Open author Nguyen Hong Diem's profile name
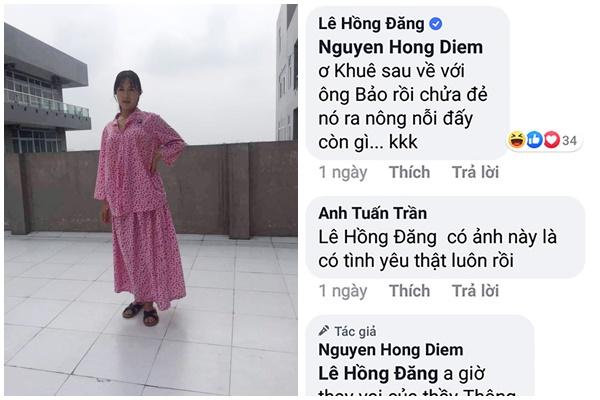The image size is (600, 400). 391,350
